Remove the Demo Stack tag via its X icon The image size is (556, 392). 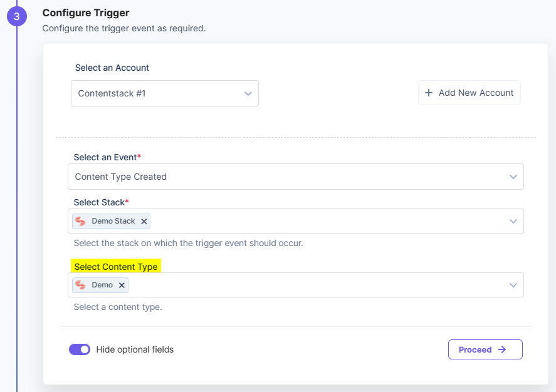click(x=144, y=221)
